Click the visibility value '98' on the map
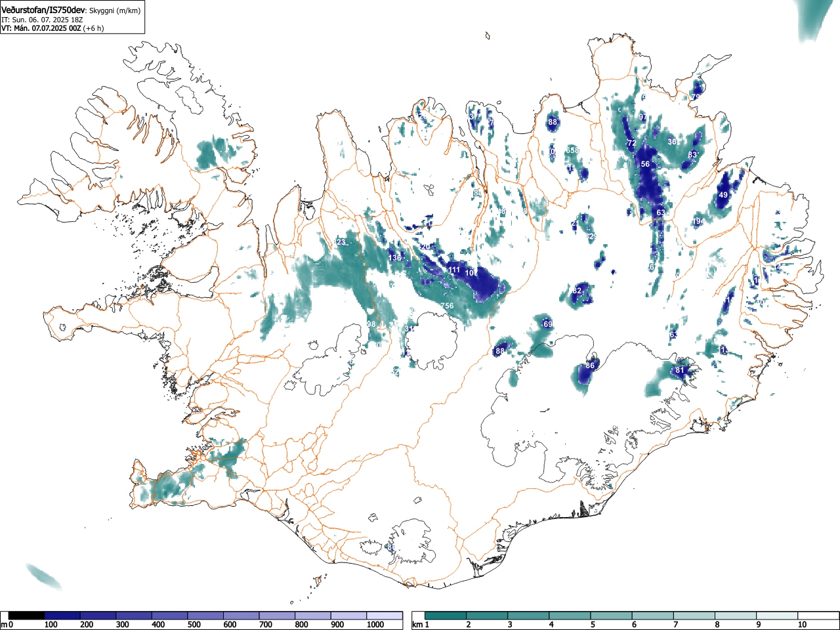Screen dimensions: 840x630 (371, 324)
